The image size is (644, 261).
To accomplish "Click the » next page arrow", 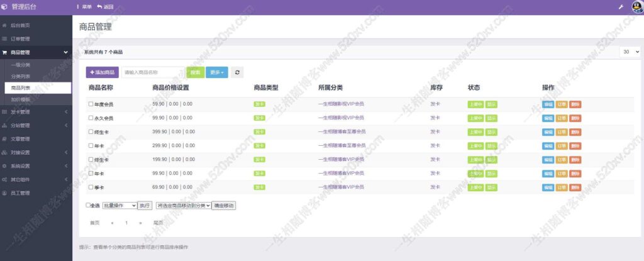I will pyautogui.click(x=140, y=223).
